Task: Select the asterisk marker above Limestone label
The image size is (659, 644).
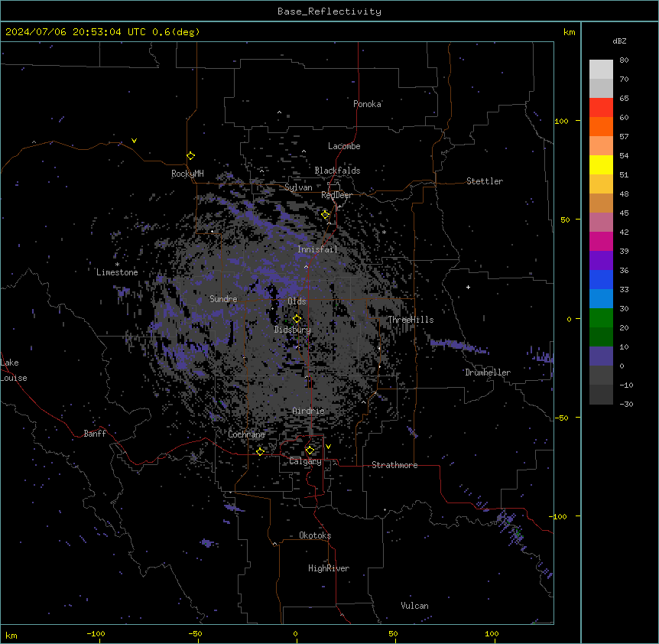Action: coord(117,265)
